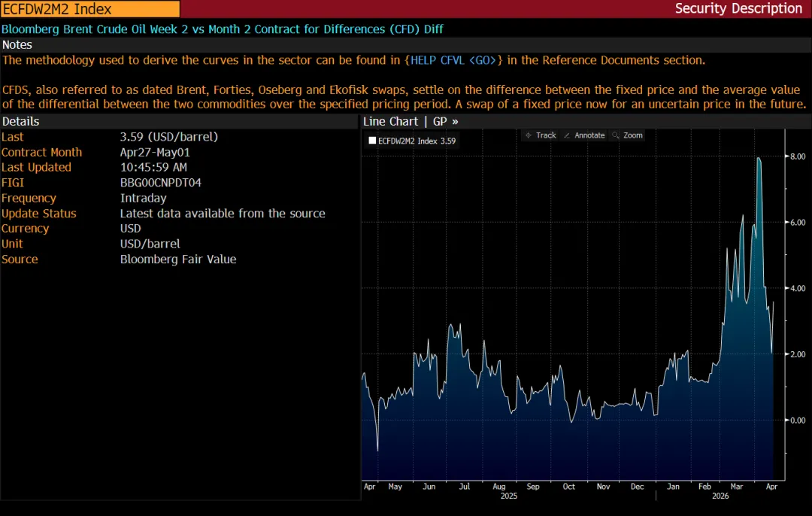The width and height of the screenshot is (812, 516).
Task: Select 'Latest data available from the source'
Action: point(223,214)
